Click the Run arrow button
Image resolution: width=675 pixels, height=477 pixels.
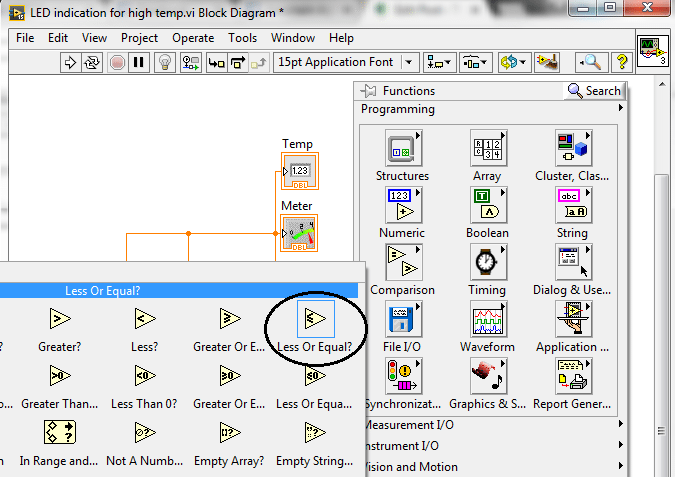pos(70,63)
